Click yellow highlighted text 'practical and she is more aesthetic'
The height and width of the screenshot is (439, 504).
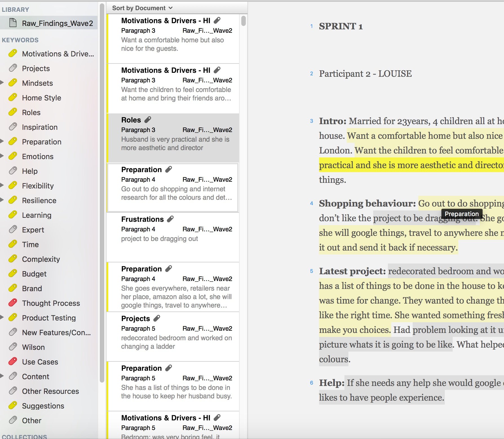tap(411, 165)
